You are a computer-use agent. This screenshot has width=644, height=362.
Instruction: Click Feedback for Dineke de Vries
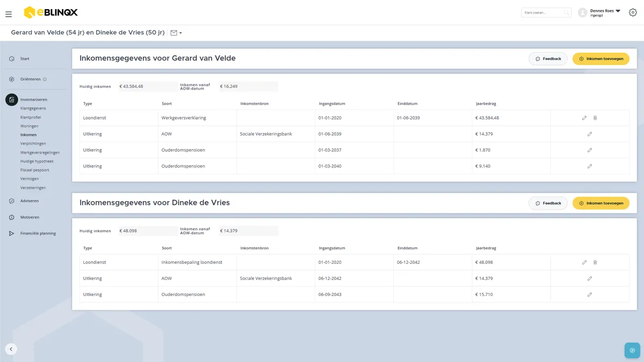[x=548, y=203]
